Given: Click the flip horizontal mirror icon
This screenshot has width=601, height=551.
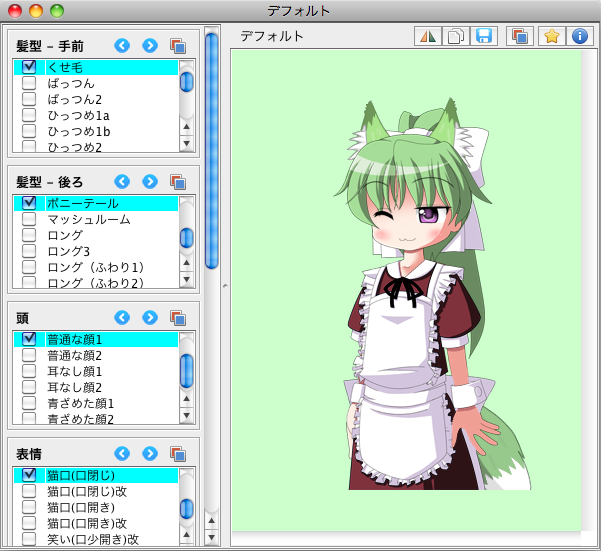Looking at the screenshot, I should click(428, 36).
